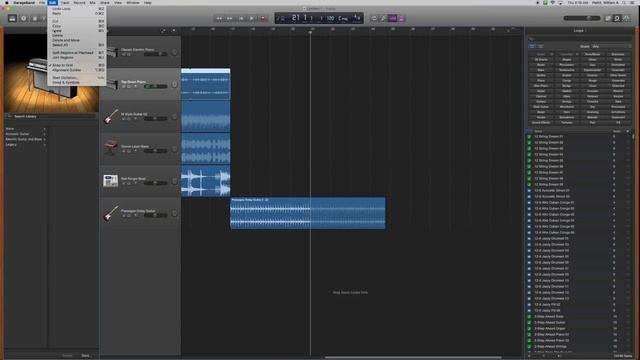This screenshot has width=640, height=360.
Task: Open the Note Pad button
Action: pos(608,18)
